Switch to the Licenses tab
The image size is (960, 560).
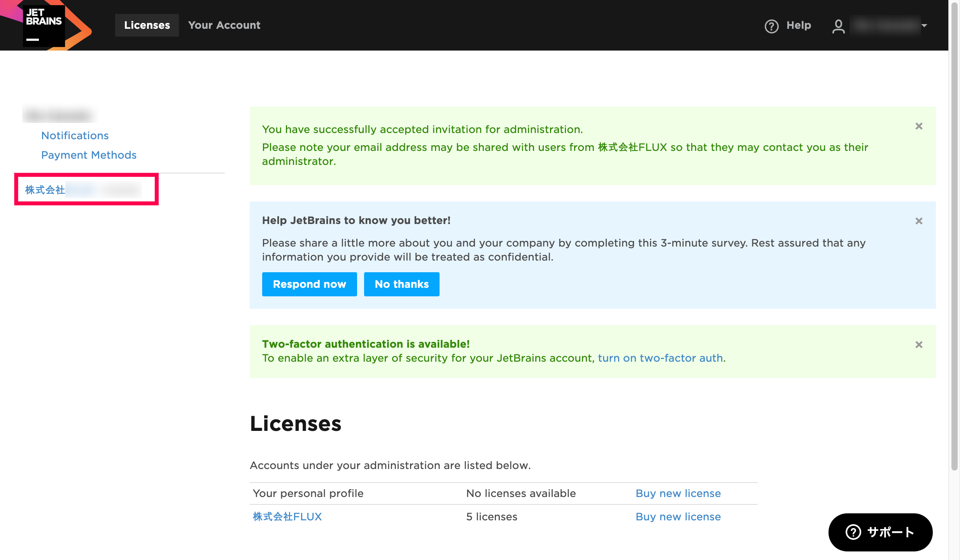[147, 25]
